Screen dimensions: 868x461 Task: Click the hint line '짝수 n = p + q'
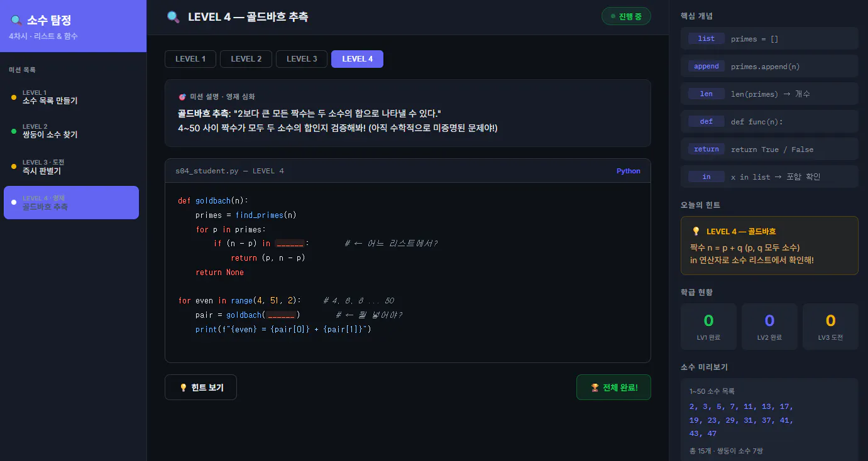coord(745,247)
